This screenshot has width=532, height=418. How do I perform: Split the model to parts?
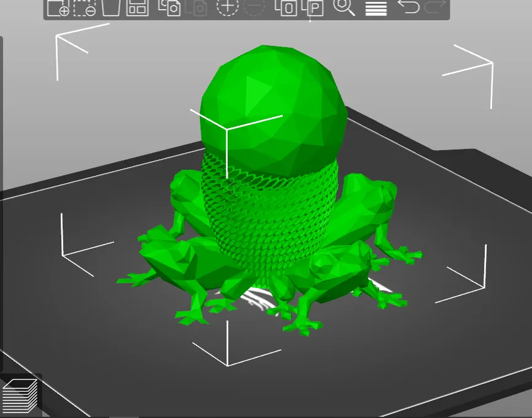314,9
